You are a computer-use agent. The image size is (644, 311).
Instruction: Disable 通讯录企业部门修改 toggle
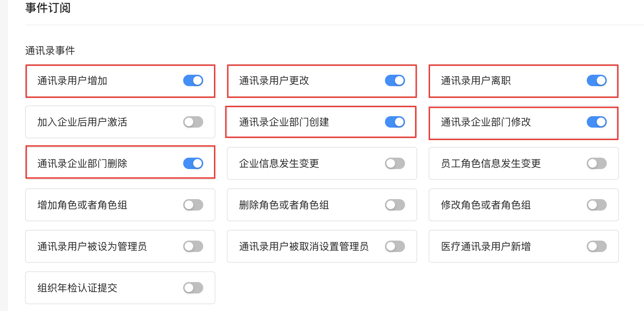(596, 122)
